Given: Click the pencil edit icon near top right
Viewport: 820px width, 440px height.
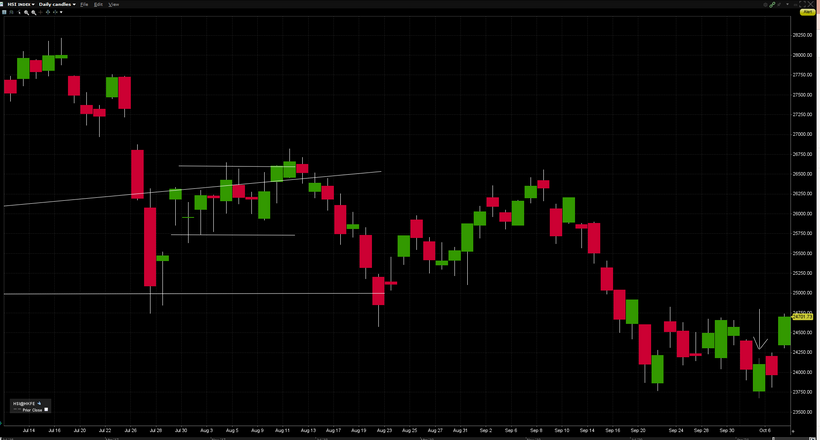Looking at the screenshot, I should point(779,5).
